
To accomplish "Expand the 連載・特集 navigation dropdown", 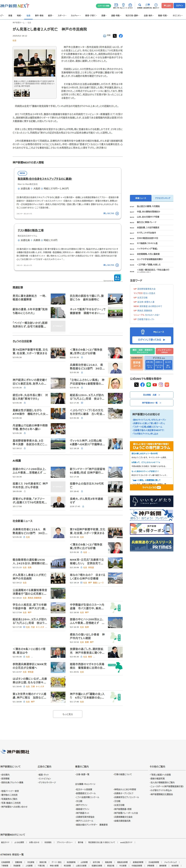I will coord(116,15).
